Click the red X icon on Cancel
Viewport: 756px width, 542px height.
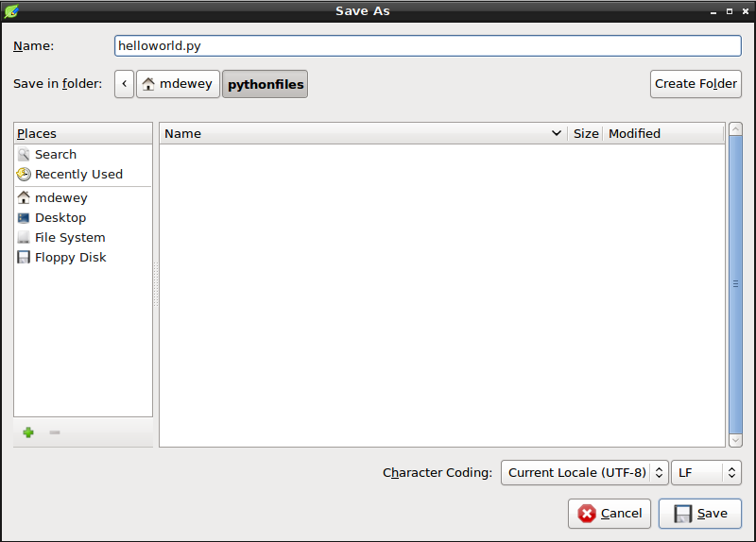click(587, 514)
